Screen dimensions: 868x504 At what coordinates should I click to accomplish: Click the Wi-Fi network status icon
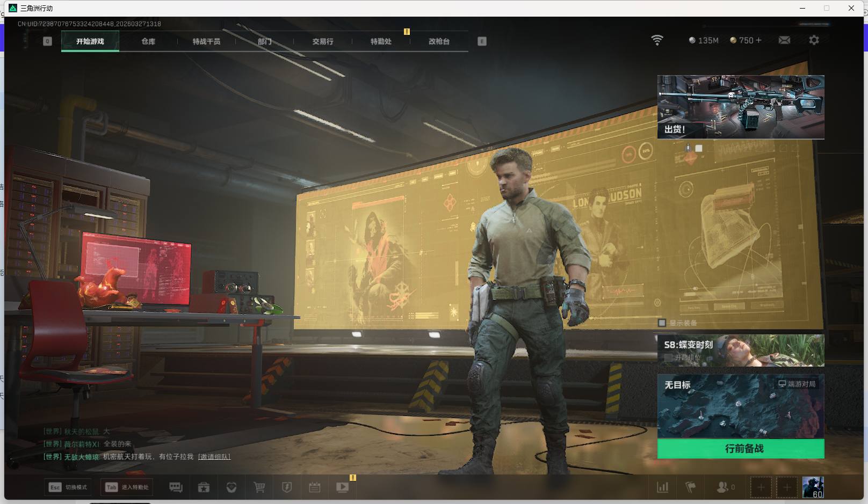tap(657, 40)
